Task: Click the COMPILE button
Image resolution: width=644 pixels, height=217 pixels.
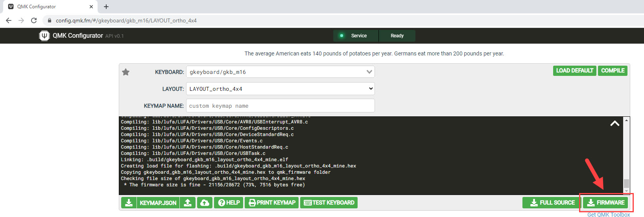Action: [613, 70]
